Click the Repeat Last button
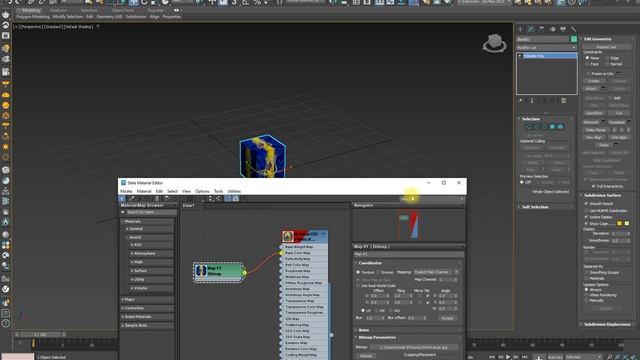Screen dimensions: 640x360 607,47
